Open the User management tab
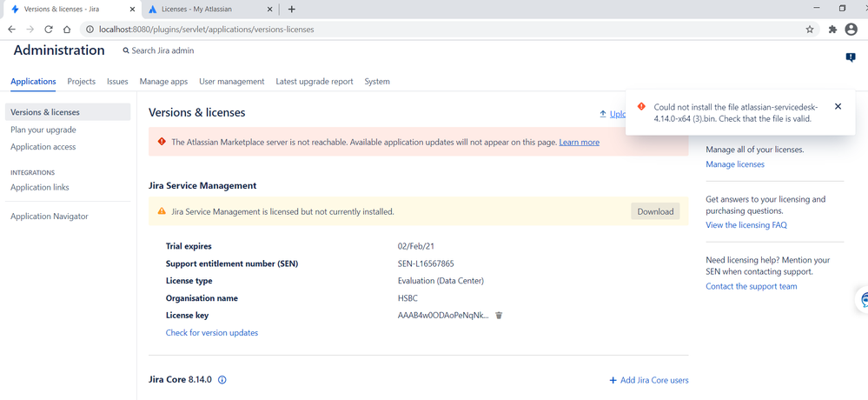The width and height of the screenshot is (868, 400). pos(232,82)
